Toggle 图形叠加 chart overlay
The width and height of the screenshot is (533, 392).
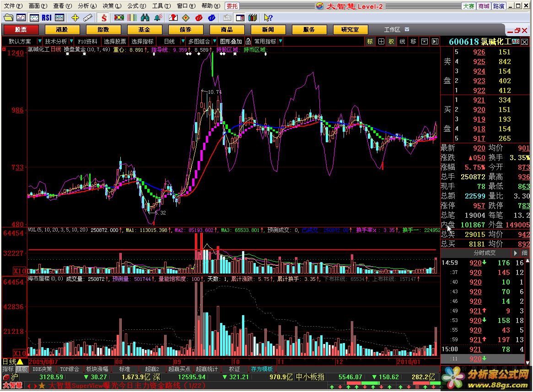click(x=231, y=42)
